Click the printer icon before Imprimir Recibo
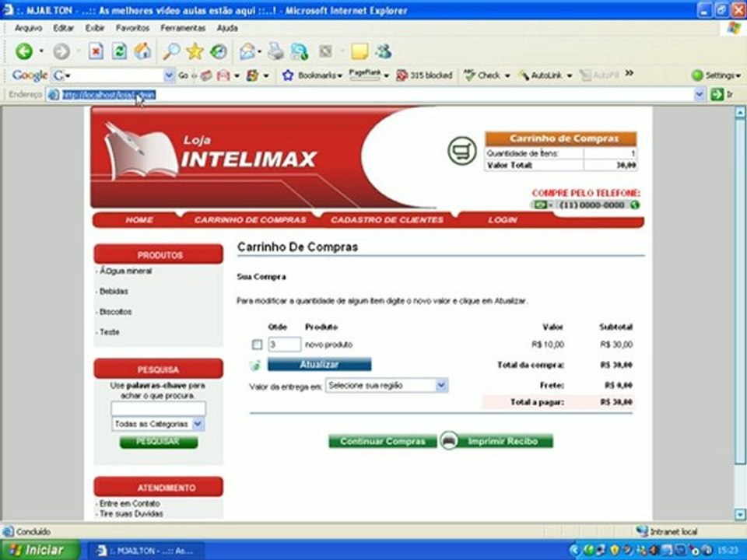 449,440
